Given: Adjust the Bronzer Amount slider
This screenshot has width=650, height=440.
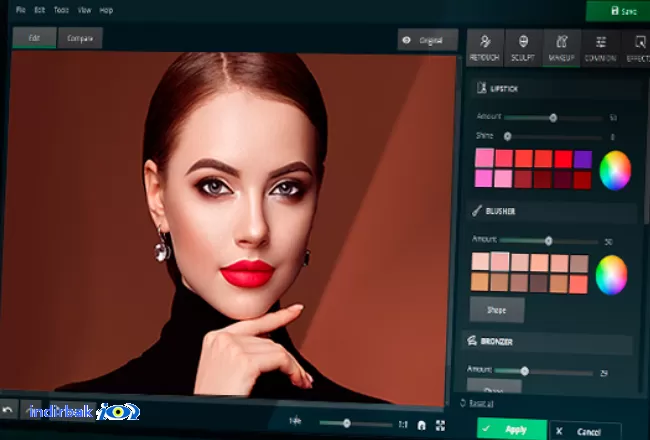Looking at the screenshot, I should point(524,371).
